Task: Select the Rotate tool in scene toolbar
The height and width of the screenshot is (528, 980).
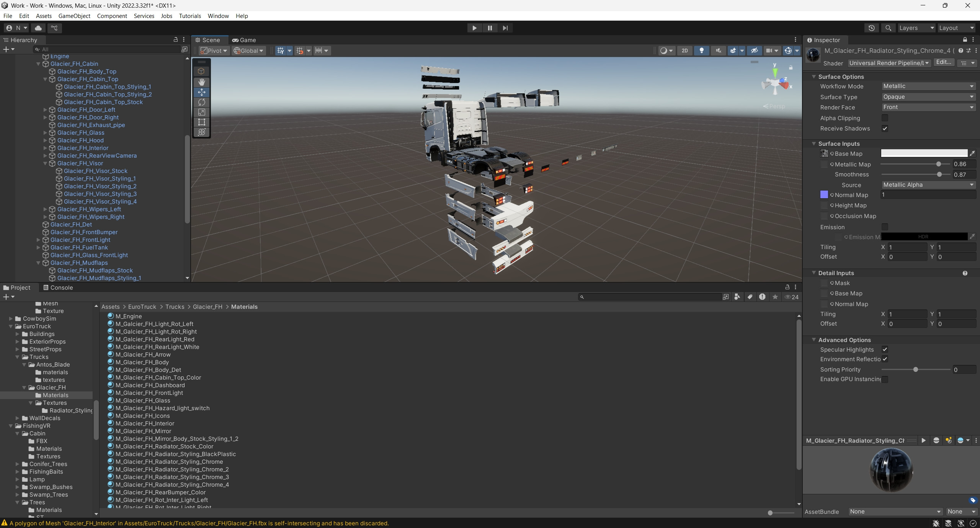Action: click(201, 102)
